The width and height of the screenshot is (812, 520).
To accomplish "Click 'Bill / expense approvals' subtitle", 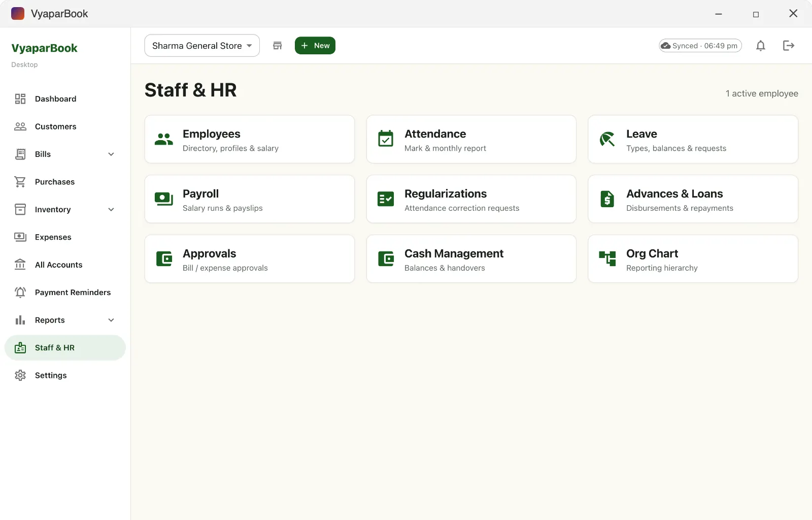I will [225, 268].
